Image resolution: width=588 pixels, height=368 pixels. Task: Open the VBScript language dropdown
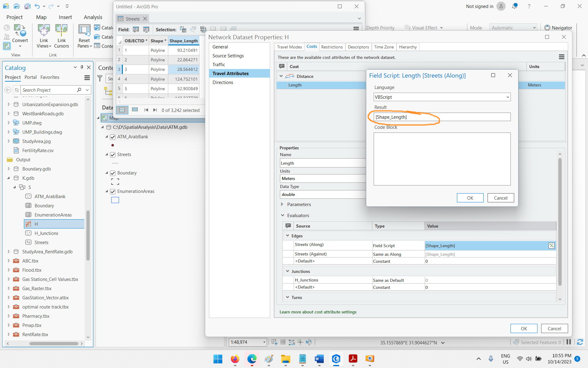[x=442, y=97]
